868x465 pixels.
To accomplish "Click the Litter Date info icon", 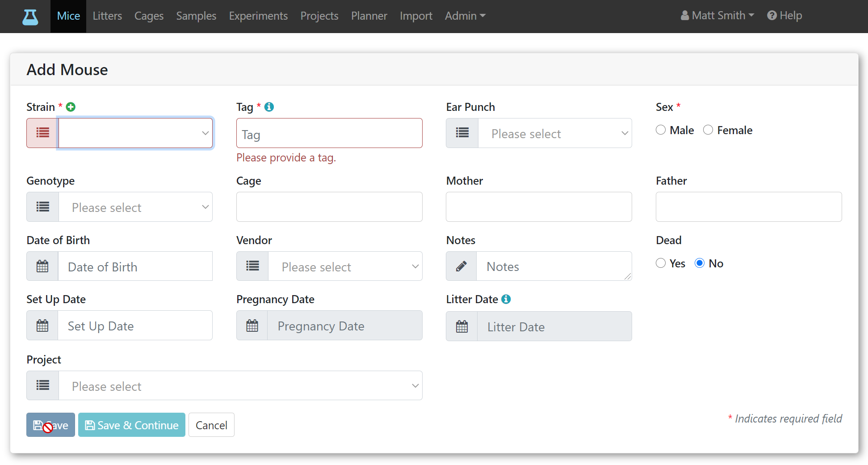I will [506, 299].
